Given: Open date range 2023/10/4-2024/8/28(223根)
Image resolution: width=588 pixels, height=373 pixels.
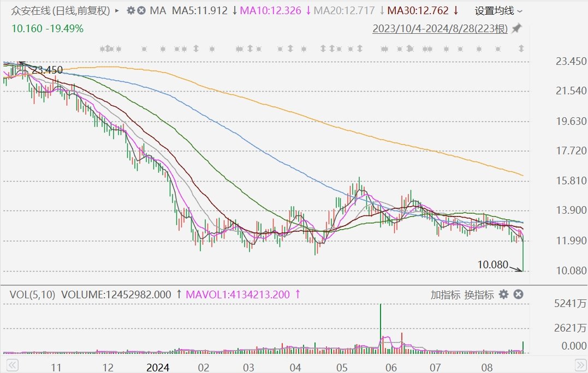Looking at the screenshot, I should (440, 28).
